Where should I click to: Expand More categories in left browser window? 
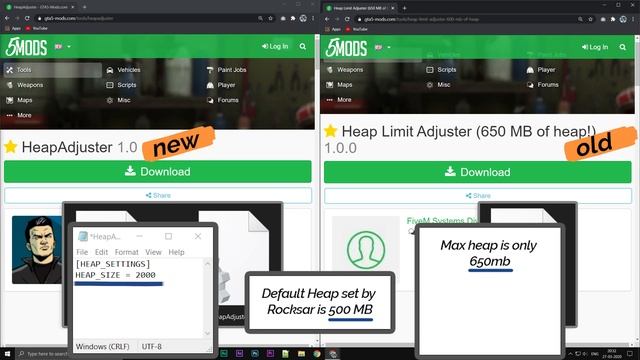[19, 115]
